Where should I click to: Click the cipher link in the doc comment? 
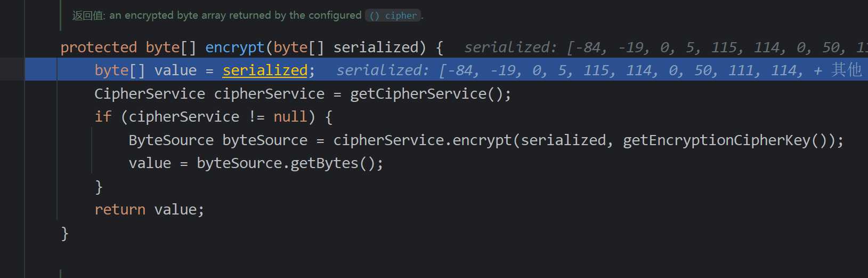point(393,15)
